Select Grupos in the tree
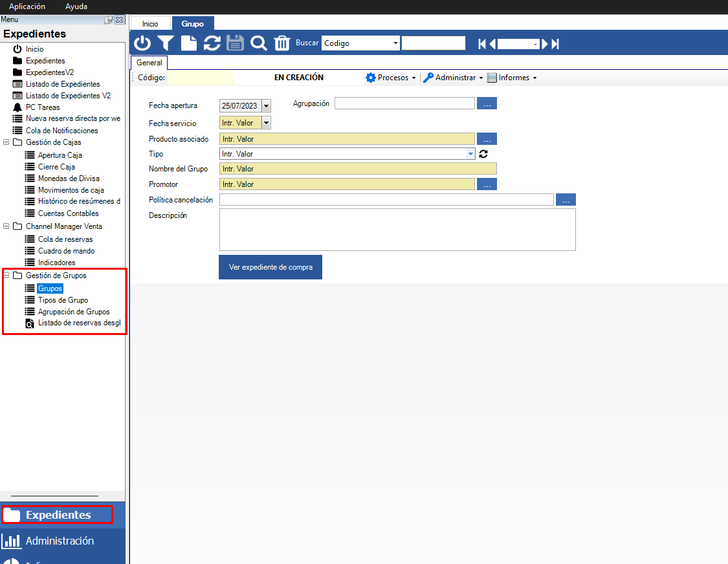Screen dimensions: 728x564 coord(50,288)
